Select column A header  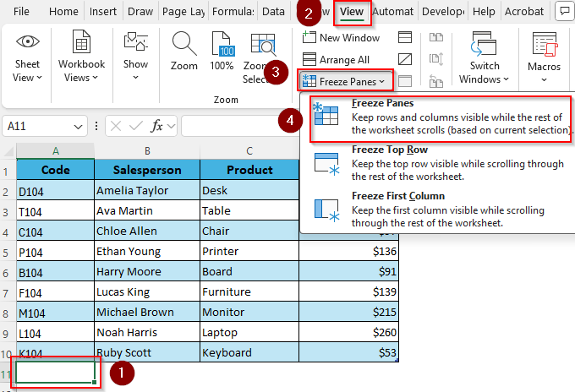(55, 151)
